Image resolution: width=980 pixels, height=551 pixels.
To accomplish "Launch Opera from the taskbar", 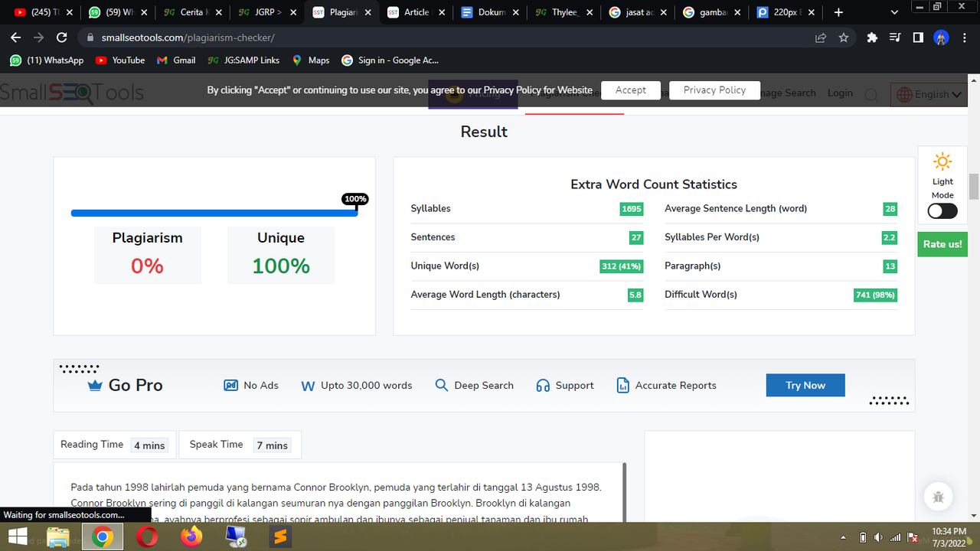I will 147,537.
